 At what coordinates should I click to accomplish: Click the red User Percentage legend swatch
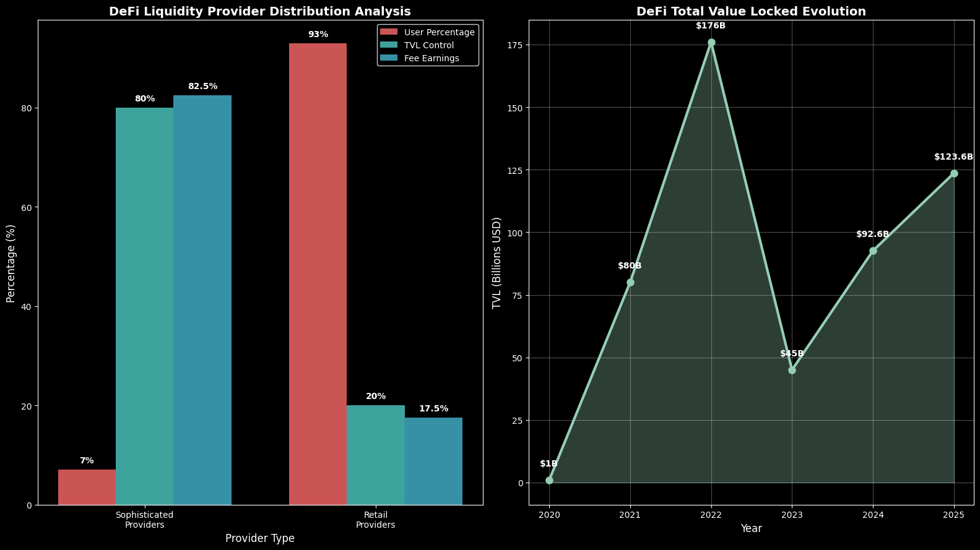point(389,32)
